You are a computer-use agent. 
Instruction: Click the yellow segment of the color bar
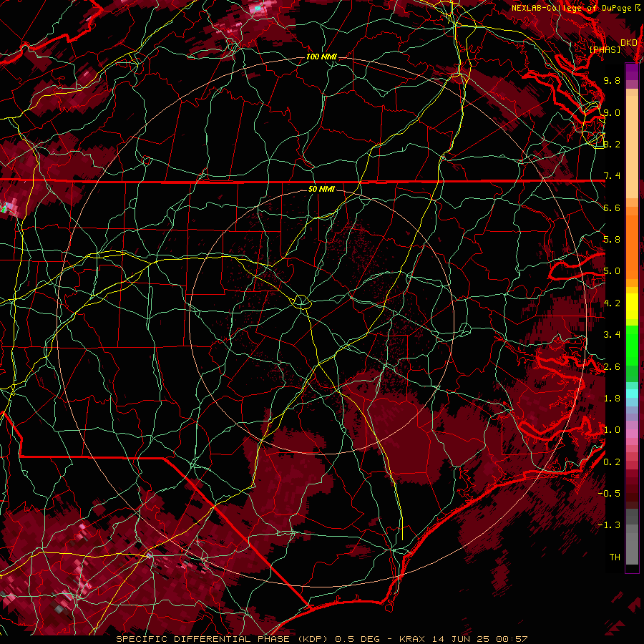(632, 306)
